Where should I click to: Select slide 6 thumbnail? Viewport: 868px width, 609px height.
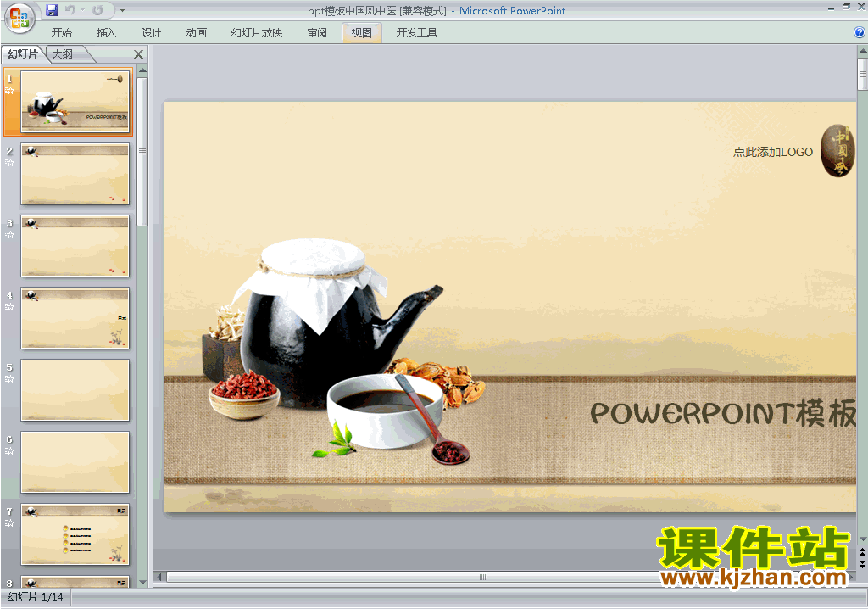(75, 462)
